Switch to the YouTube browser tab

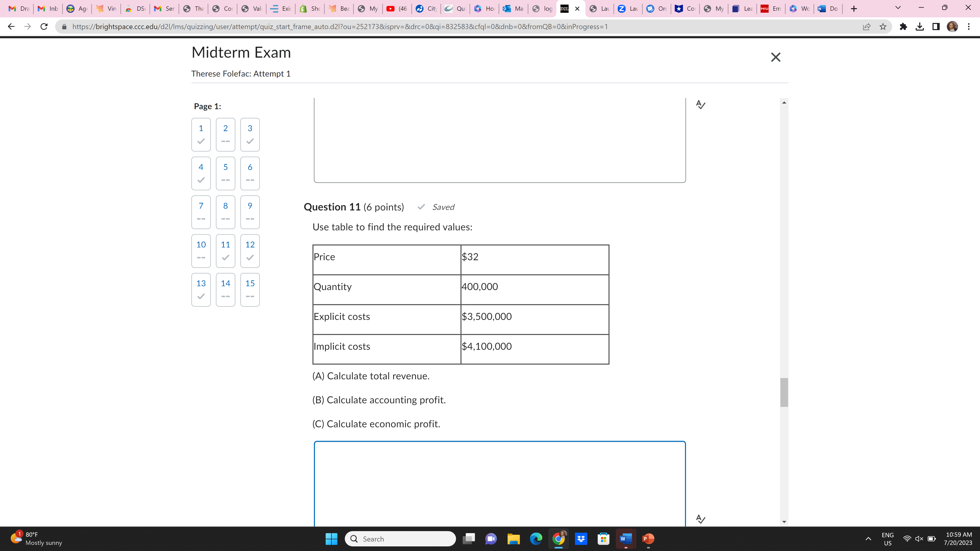(396, 8)
